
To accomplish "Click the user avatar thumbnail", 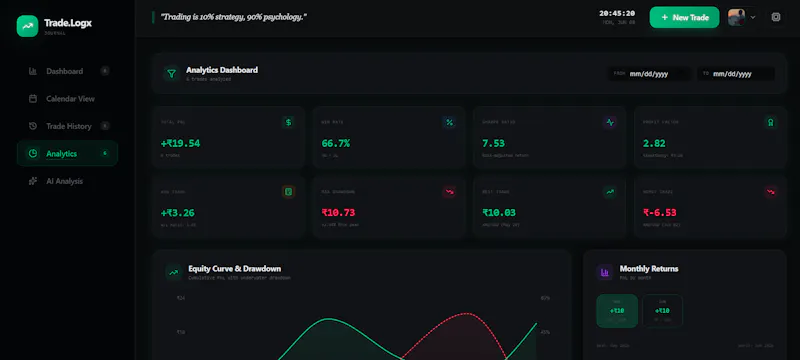I will point(736,17).
